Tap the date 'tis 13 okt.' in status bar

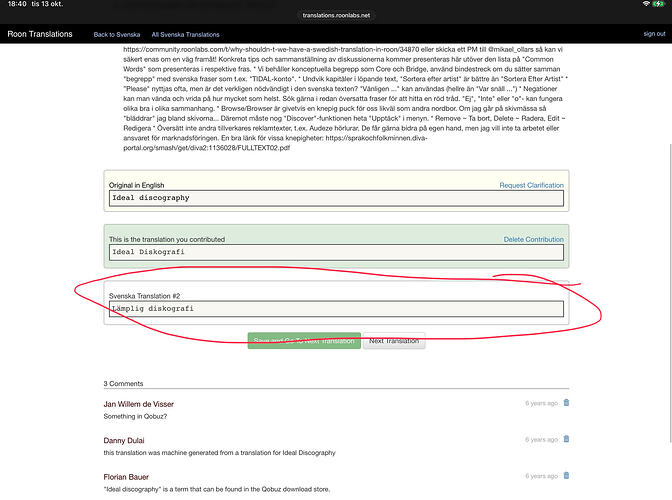click(47, 4)
